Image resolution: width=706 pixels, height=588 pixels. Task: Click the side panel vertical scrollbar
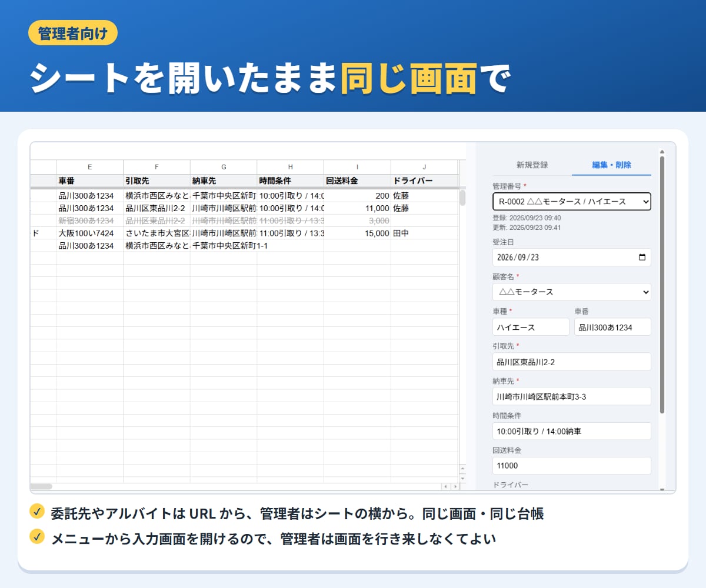point(662,285)
